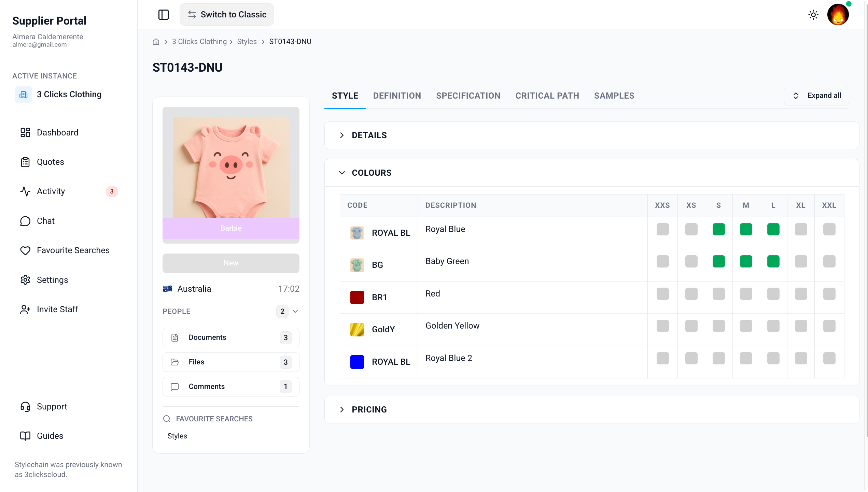868x492 pixels.
Task: Click the Activity badge showing 3
Action: pyautogui.click(x=112, y=191)
